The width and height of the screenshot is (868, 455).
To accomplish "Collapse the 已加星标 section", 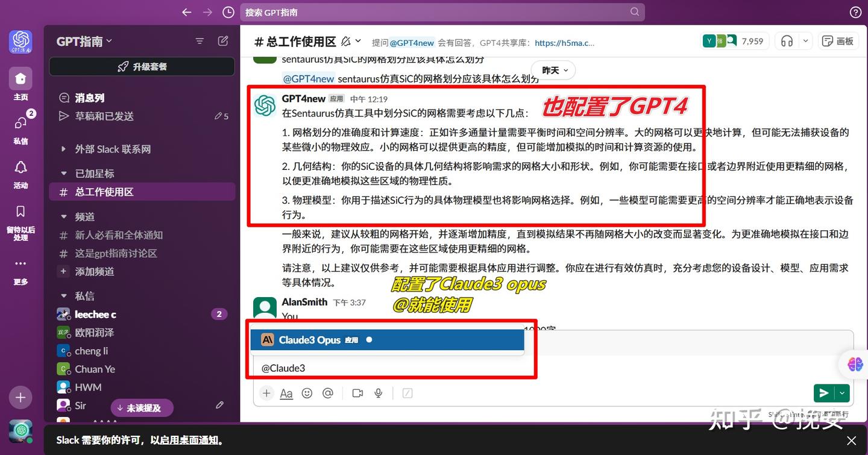I will (64, 173).
